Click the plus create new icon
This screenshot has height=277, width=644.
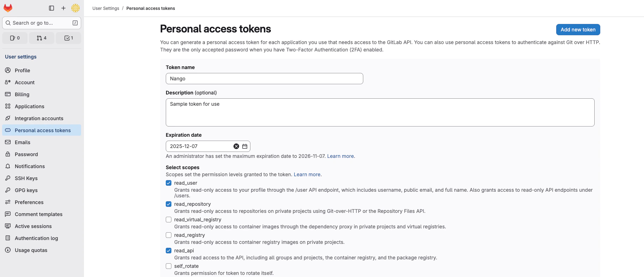point(63,8)
